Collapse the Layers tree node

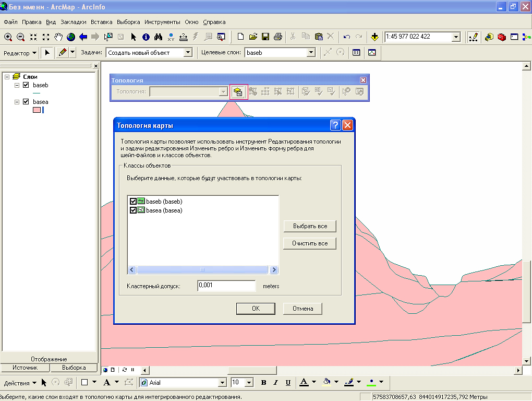[7, 77]
